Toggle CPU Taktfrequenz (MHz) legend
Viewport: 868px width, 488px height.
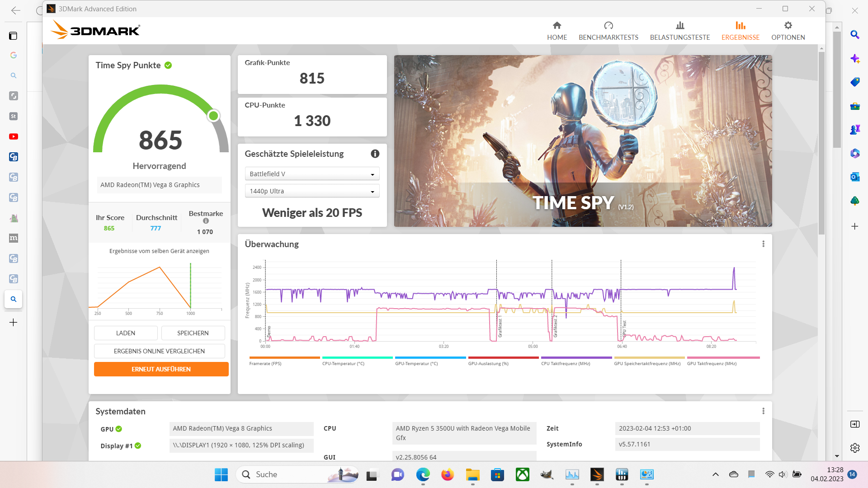click(x=566, y=363)
